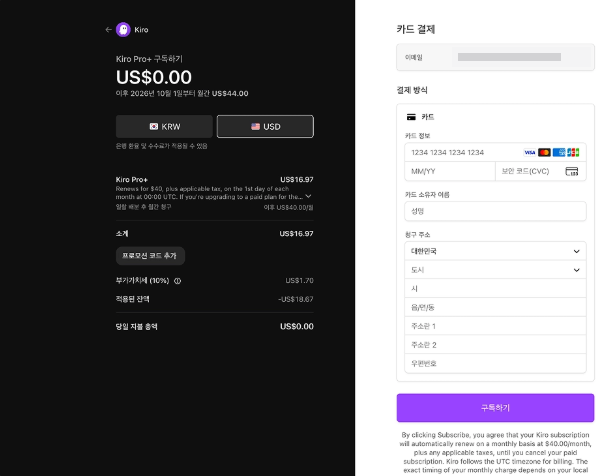Click the MM/YY expiry field
Viewport: 596px width, 476px height.
pos(450,171)
